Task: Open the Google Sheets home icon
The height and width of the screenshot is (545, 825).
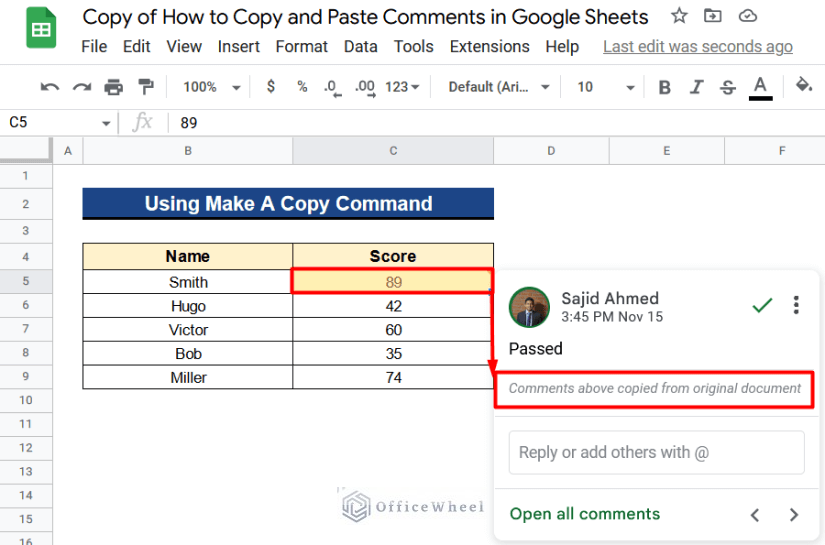Action: tap(41, 28)
